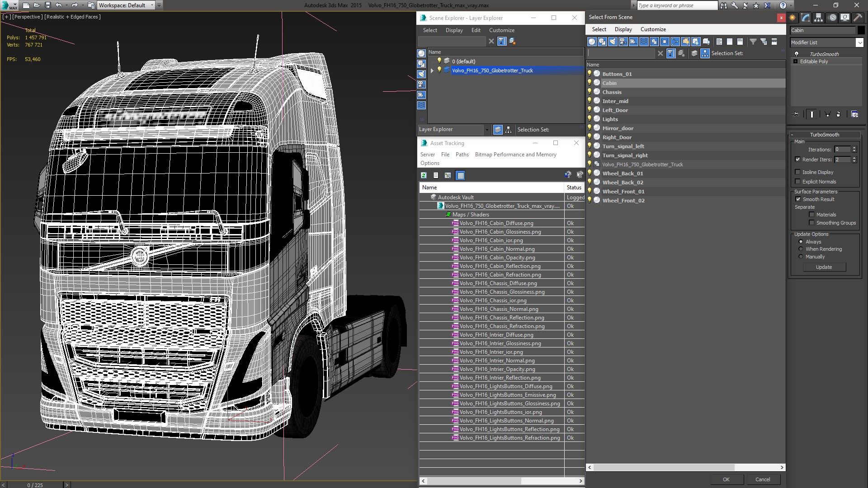This screenshot has width=868, height=488.
Task: Toggle Display Lights filter in Select From Scene
Action: coord(613,42)
